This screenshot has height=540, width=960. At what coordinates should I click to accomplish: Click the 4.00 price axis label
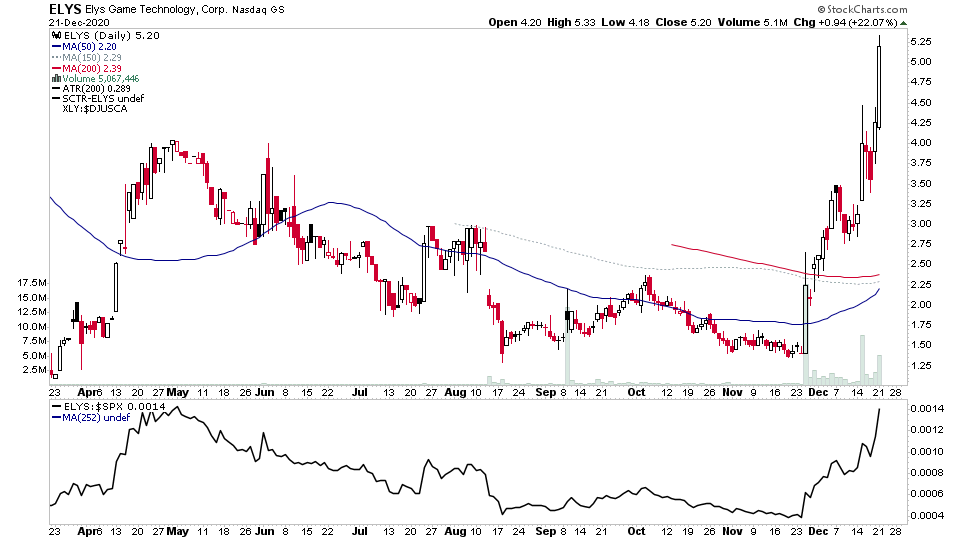pyautogui.click(x=921, y=143)
